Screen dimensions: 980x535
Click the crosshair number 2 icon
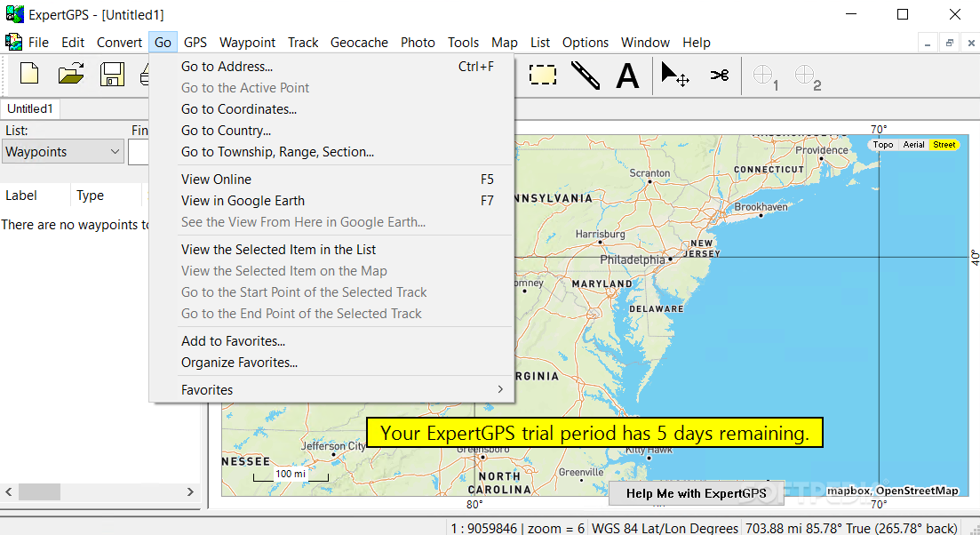coord(808,77)
